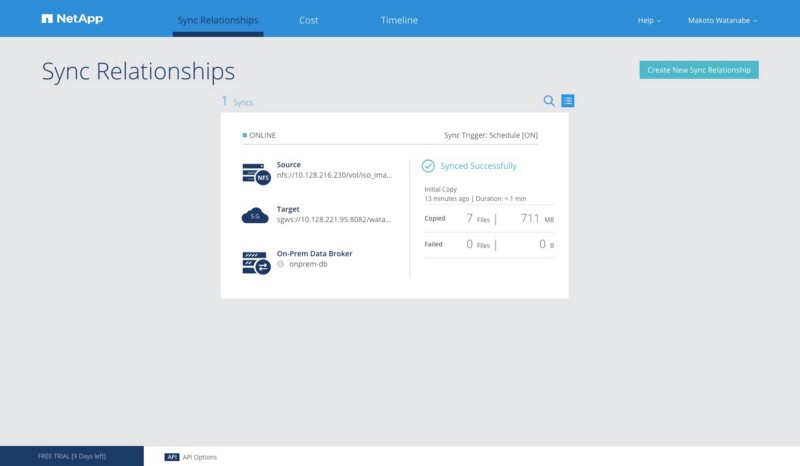Open the Help dropdown menu
The width and height of the screenshot is (800, 466).
click(650, 20)
